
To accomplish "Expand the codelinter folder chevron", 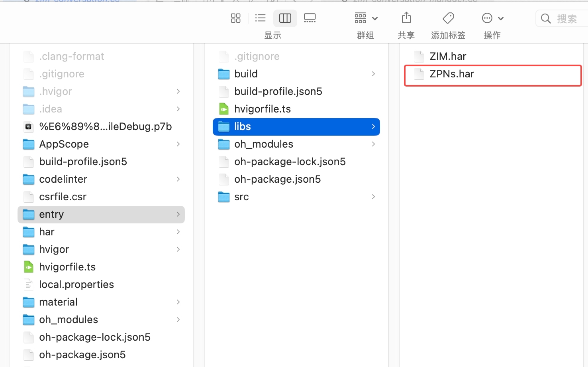I will [178, 179].
